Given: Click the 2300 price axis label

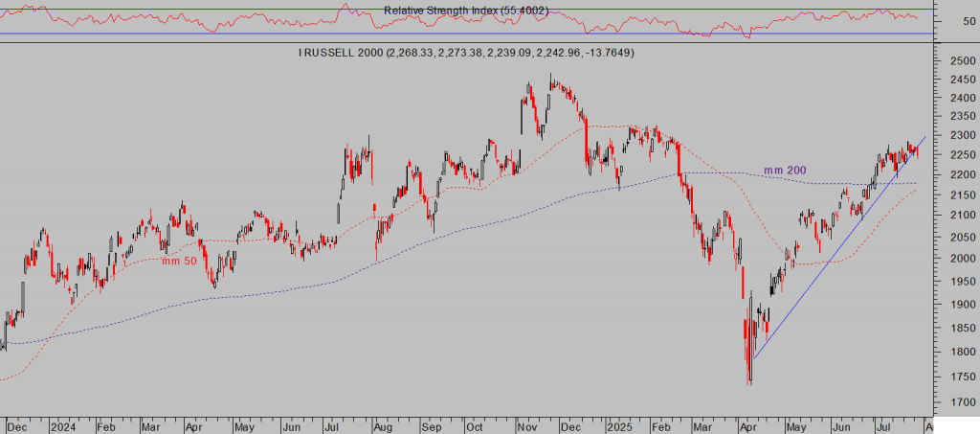Looking at the screenshot, I should [963, 136].
